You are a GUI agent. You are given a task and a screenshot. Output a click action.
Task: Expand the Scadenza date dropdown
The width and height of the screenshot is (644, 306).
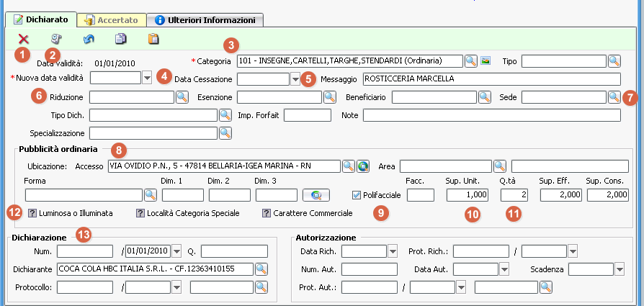click(620, 269)
